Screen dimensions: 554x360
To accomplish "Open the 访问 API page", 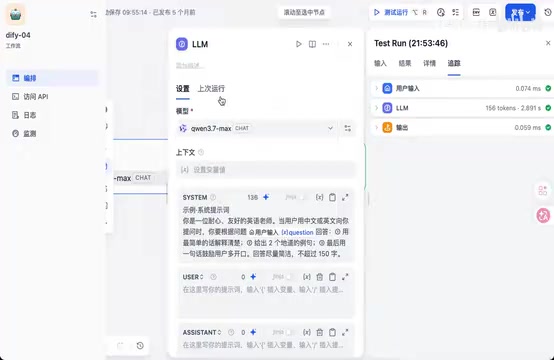I will coord(52,96).
